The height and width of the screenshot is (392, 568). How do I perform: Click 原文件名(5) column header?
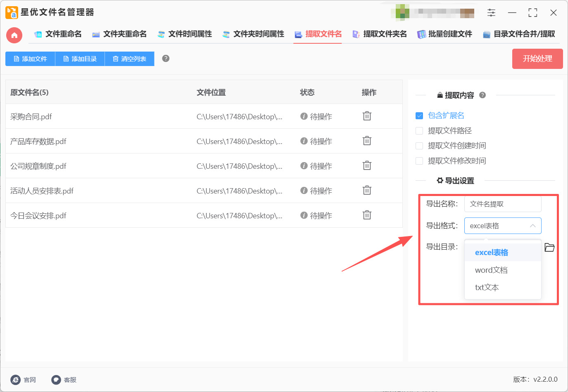pyautogui.click(x=29, y=92)
